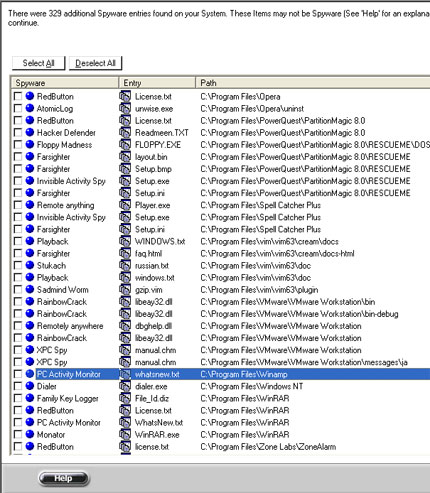Click the file icon next to urwise.exe
Viewport: 430px width, 493px height.
[x=125, y=108]
